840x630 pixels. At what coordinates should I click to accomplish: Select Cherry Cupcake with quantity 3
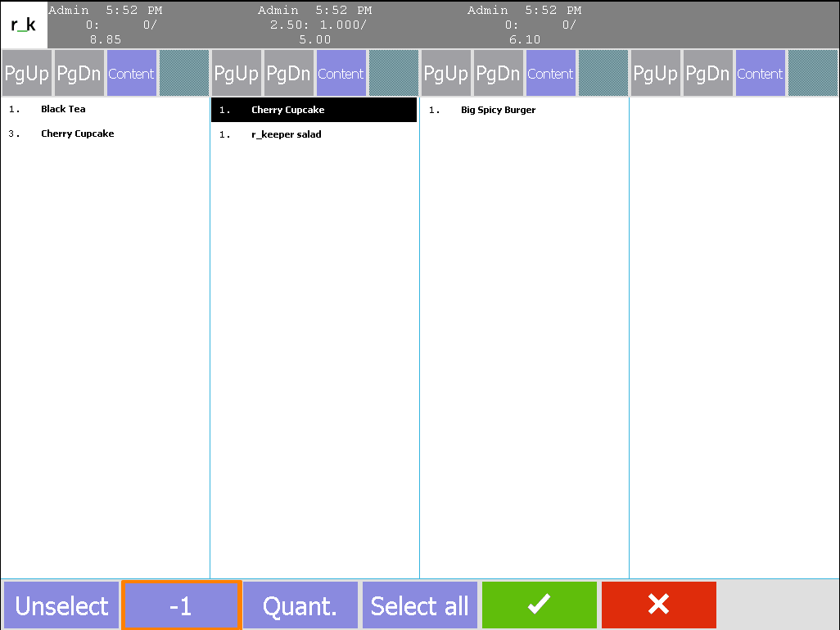pos(105,134)
